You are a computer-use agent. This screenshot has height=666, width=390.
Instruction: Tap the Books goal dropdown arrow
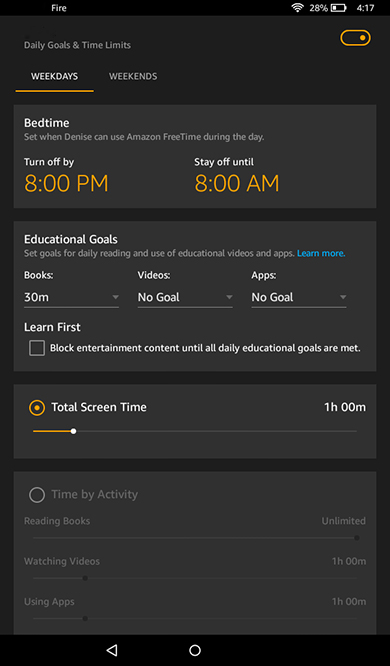[115, 297]
